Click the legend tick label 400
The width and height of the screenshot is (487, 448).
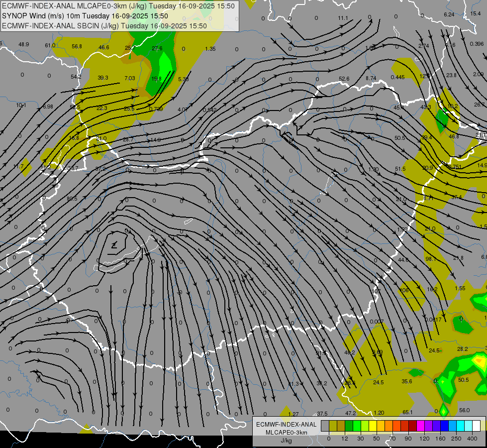pos(472,439)
